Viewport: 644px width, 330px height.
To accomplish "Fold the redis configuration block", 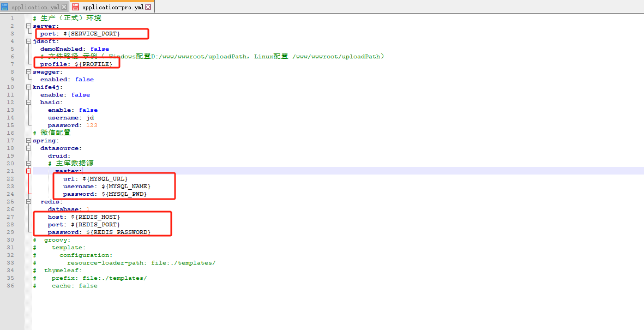I will click(28, 202).
